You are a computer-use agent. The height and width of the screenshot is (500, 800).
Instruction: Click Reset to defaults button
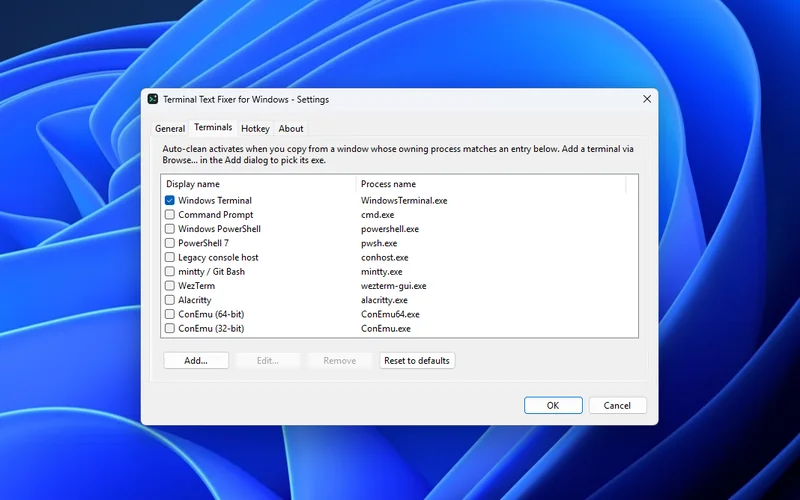pyautogui.click(x=417, y=361)
